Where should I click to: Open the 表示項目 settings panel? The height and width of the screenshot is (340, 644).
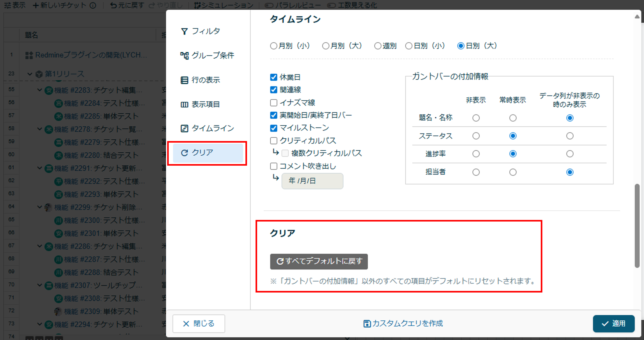pos(206,104)
